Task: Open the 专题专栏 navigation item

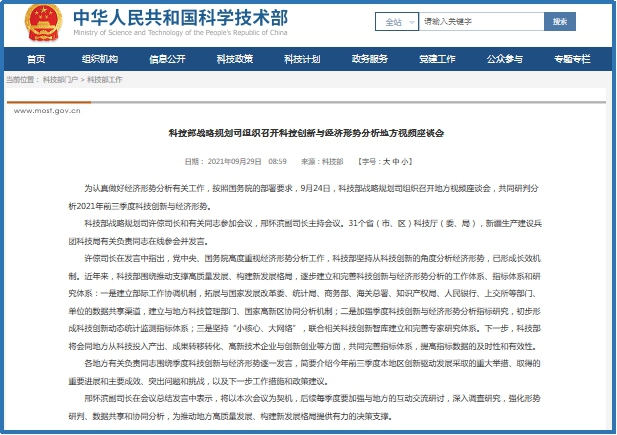Action: click(572, 59)
